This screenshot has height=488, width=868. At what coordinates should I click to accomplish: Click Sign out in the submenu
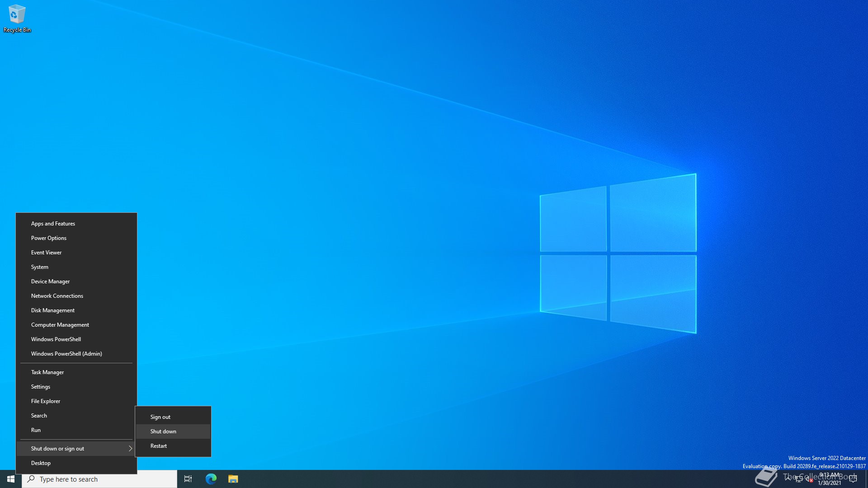click(160, 417)
